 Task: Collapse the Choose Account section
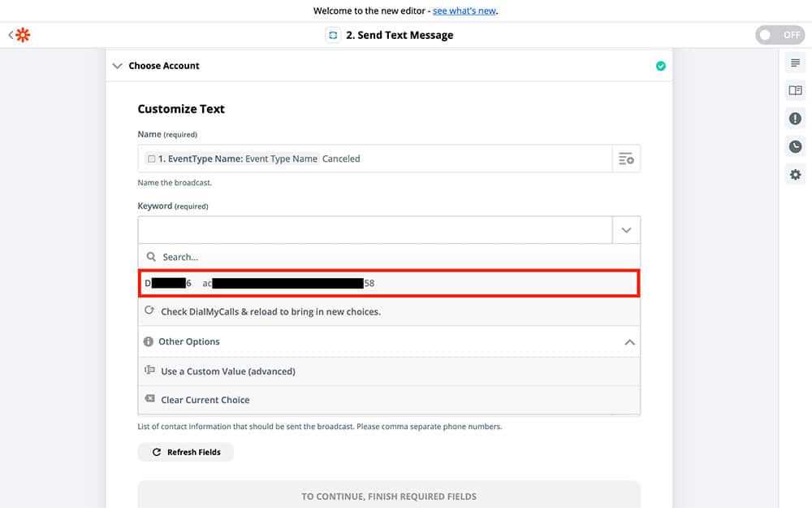[x=118, y=66]
